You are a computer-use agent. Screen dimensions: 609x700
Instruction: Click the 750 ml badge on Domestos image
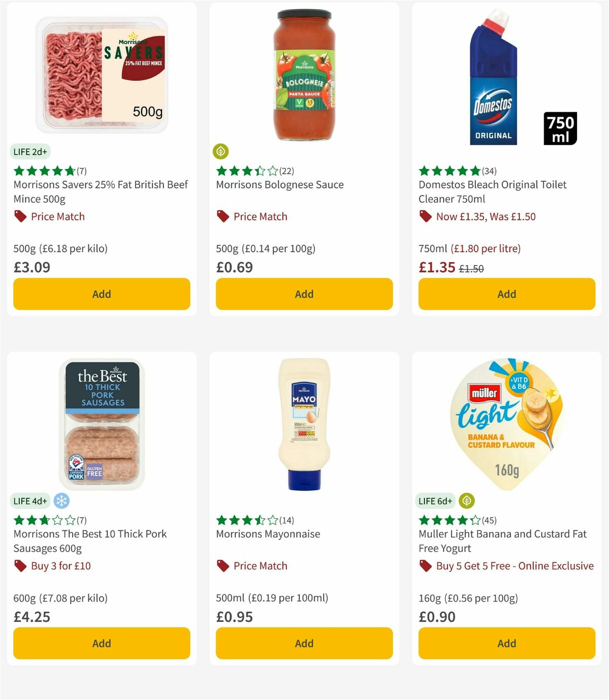(560, 128)
